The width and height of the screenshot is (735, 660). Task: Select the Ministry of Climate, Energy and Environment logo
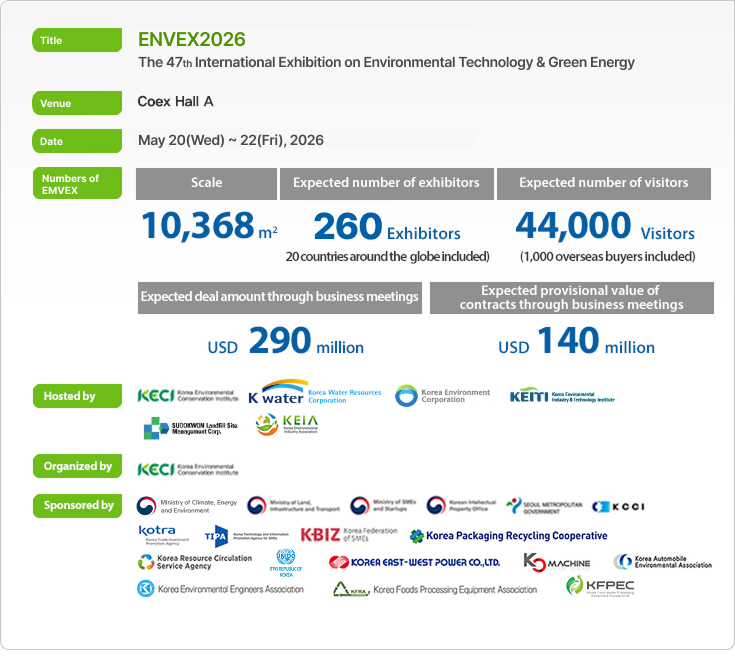tap(187, 505)
